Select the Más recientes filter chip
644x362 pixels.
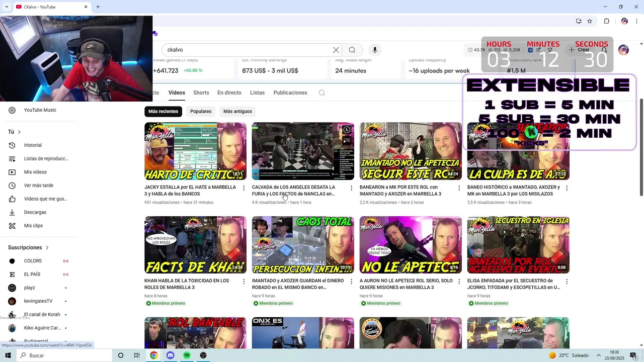click(163, 111)
